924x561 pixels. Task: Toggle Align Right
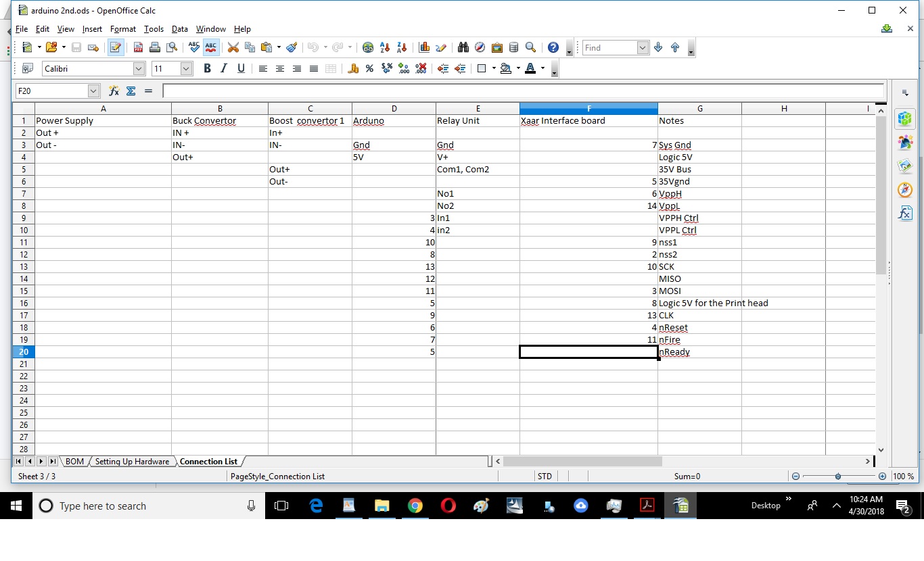(297, 68)
